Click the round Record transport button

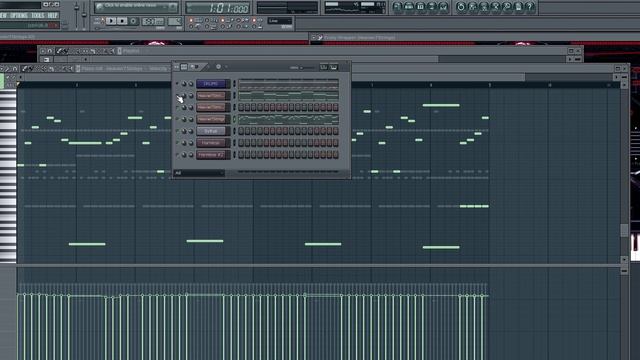tap(133, 21)
